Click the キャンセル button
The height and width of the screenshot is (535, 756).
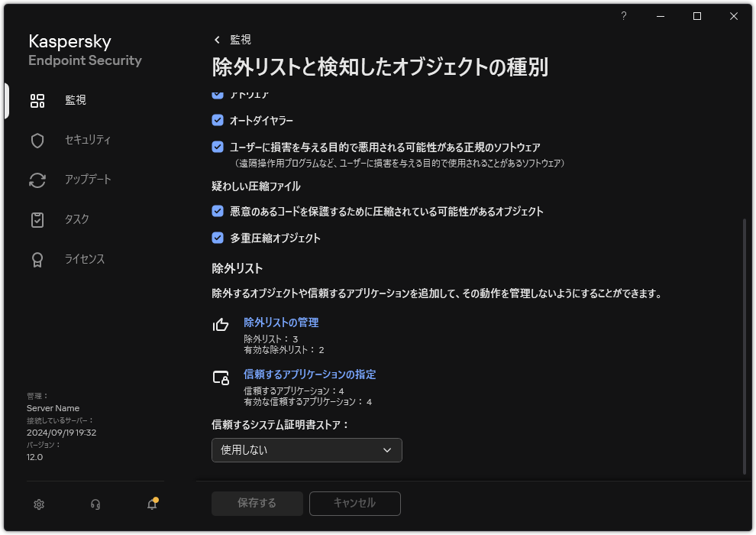pyautogui.click(x=354, y=503)
